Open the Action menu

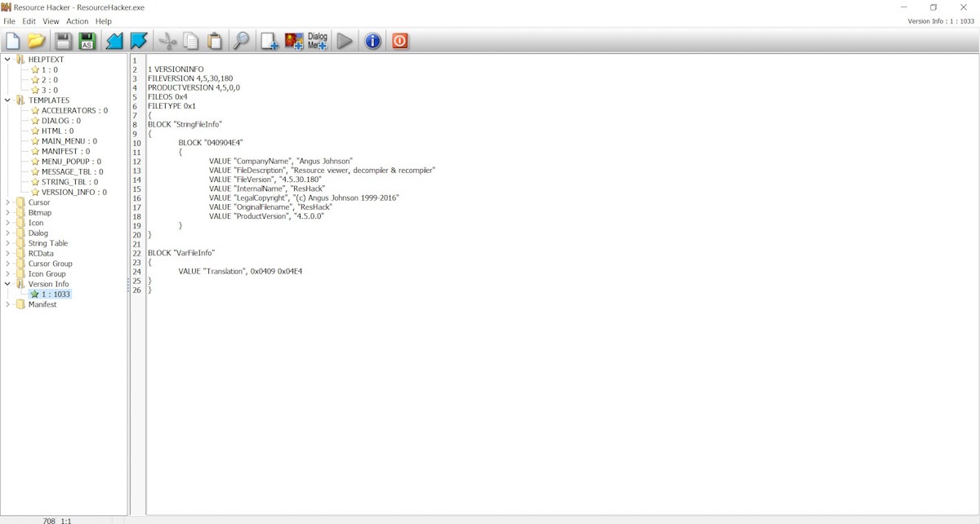78,21
